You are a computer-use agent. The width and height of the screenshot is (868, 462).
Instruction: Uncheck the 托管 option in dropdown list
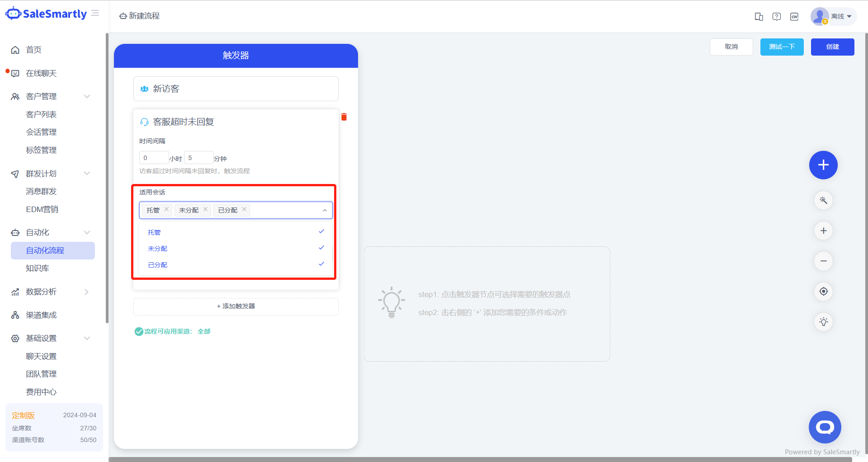tap(236, 232)
